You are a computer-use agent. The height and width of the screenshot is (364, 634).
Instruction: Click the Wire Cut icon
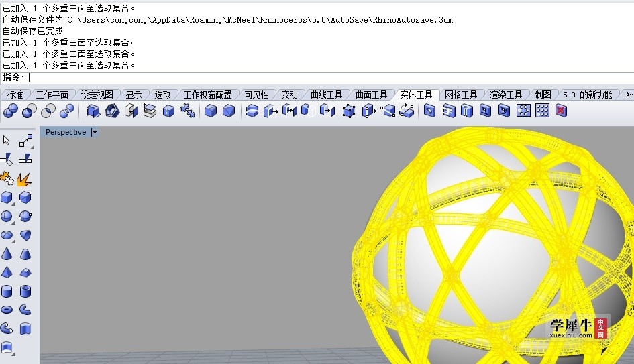click(x=252, y=111)
